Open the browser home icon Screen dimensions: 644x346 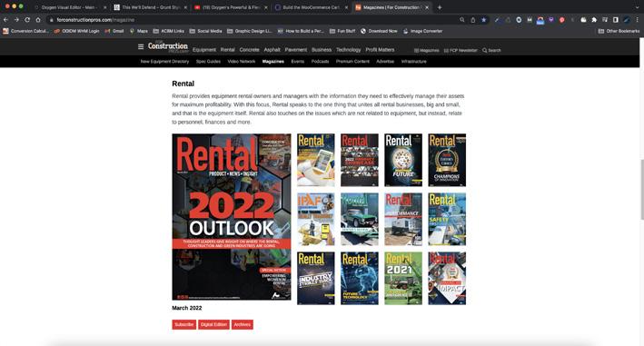[x=38, y=20]
